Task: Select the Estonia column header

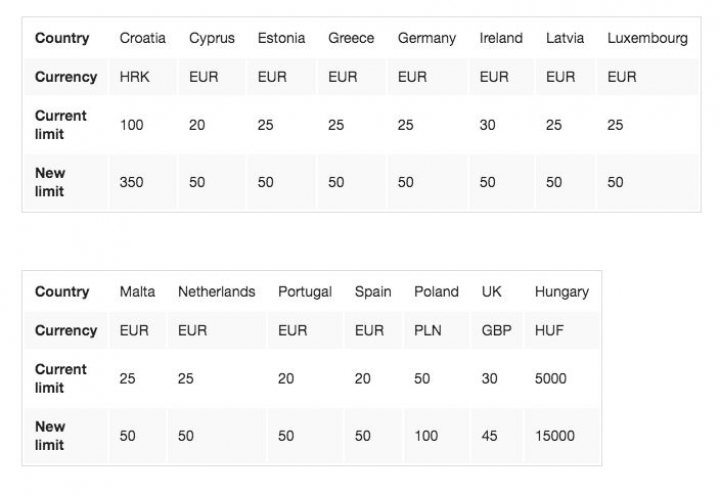Action: [x=281, y=39]
